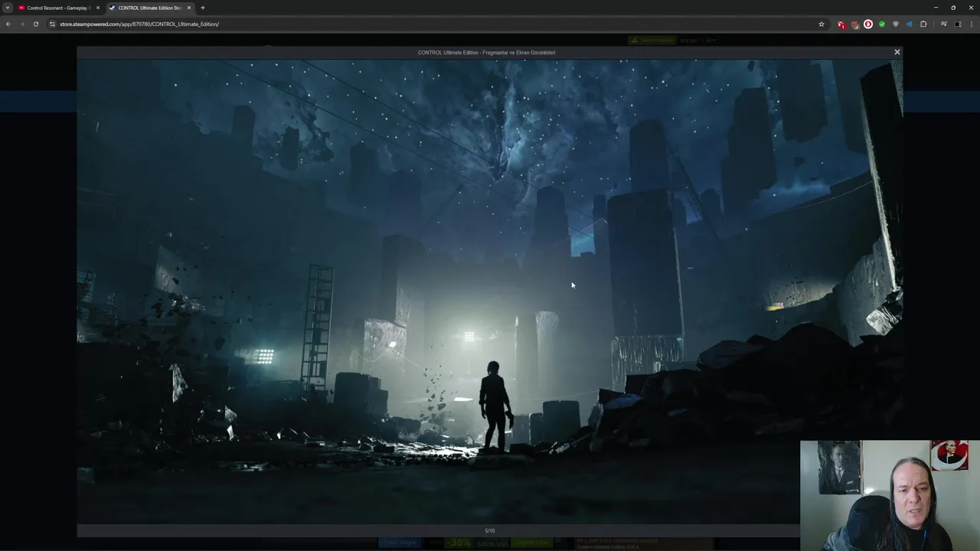Open the media control toolbar icon
This screenshot has height=551, width=980.
tap(943, 24)
